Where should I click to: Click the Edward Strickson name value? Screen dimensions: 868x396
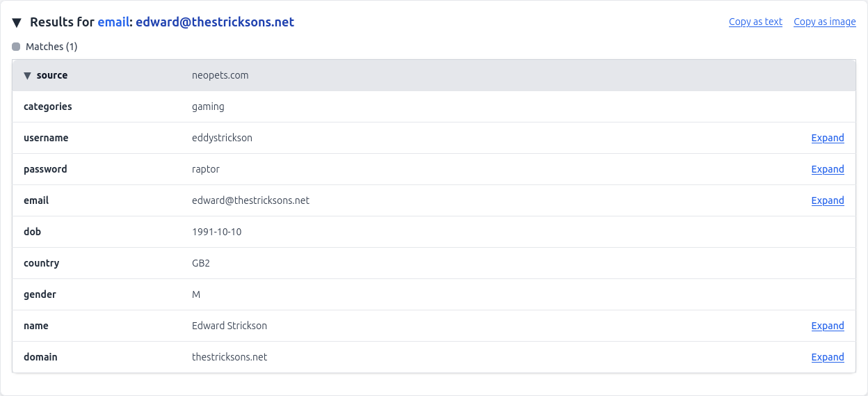click(x=230, y=326)
